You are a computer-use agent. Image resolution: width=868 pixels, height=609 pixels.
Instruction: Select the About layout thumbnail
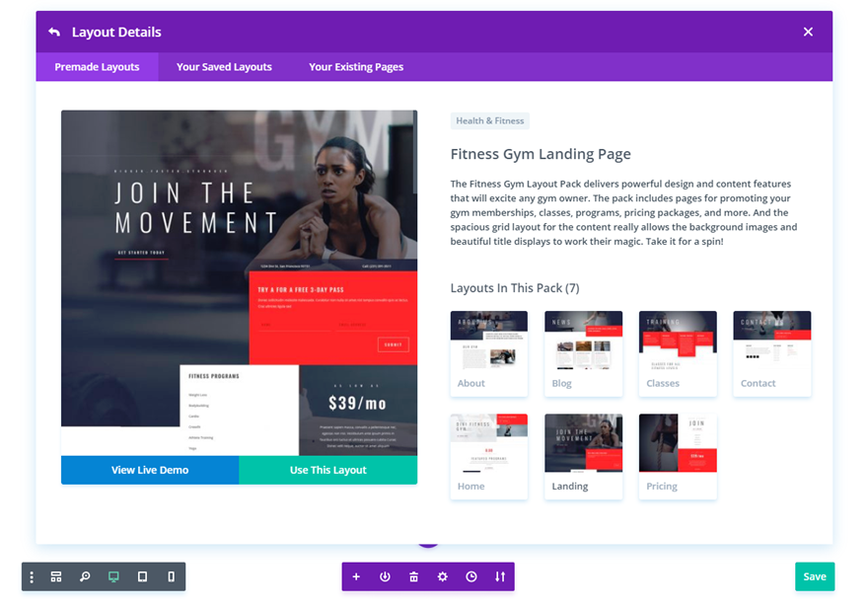click(489, 353)
